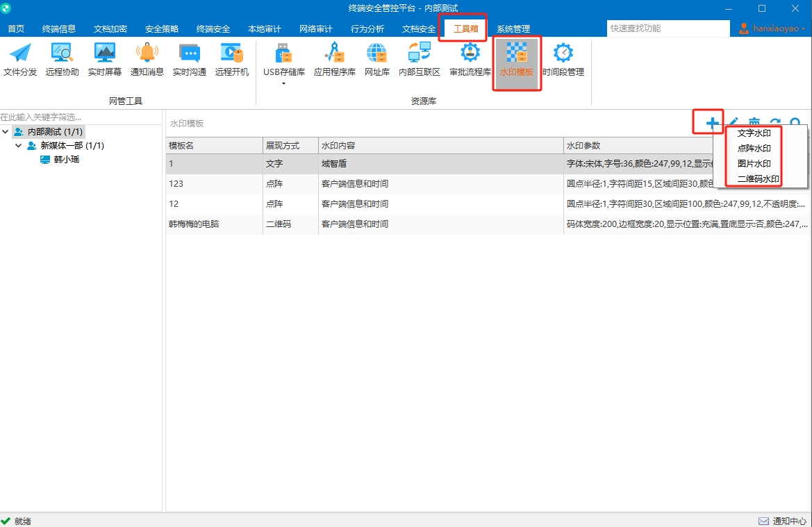Start the 实时沟通 live chat tool

(x=190, y=60)
